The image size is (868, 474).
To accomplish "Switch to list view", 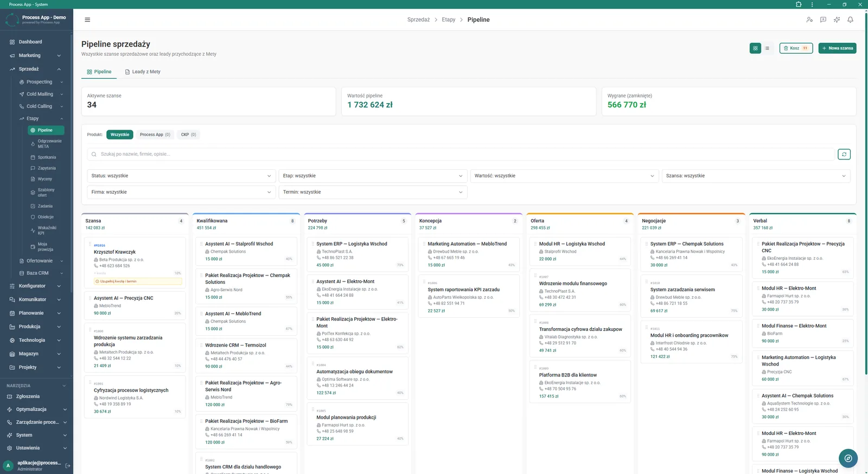I will click(767, 48).
